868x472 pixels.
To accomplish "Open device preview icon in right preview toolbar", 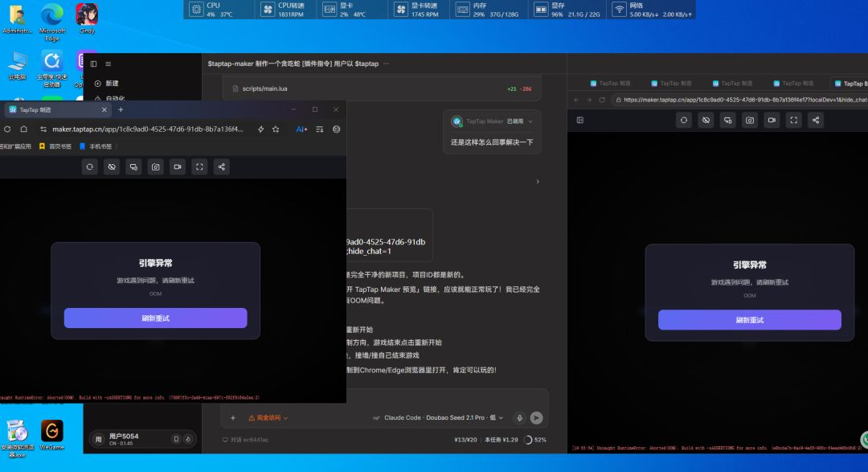I will (x=728, y=121).
